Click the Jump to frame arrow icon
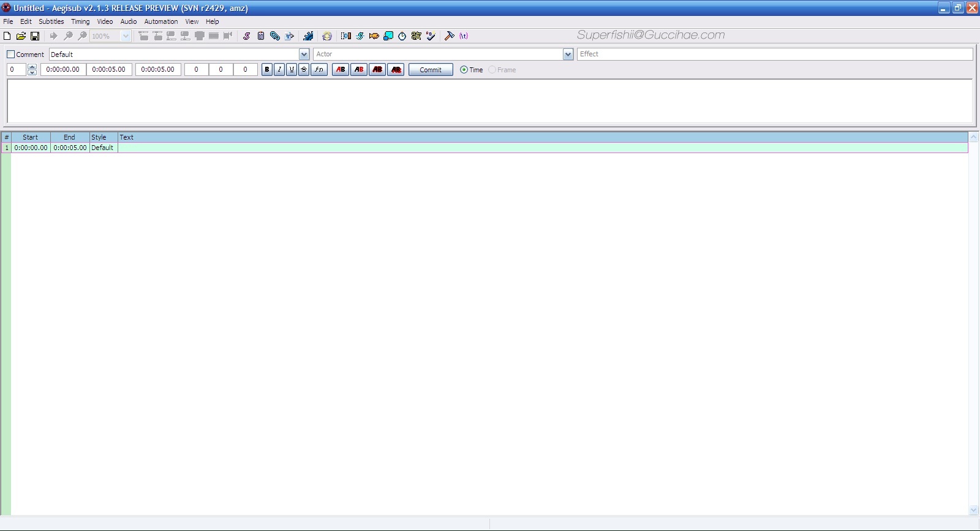 [54, 36]
